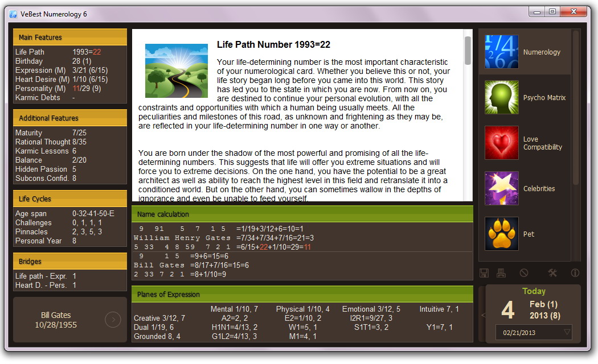
Task: Select the Life Path 1993=22 row
Action: tap(70, 52)
